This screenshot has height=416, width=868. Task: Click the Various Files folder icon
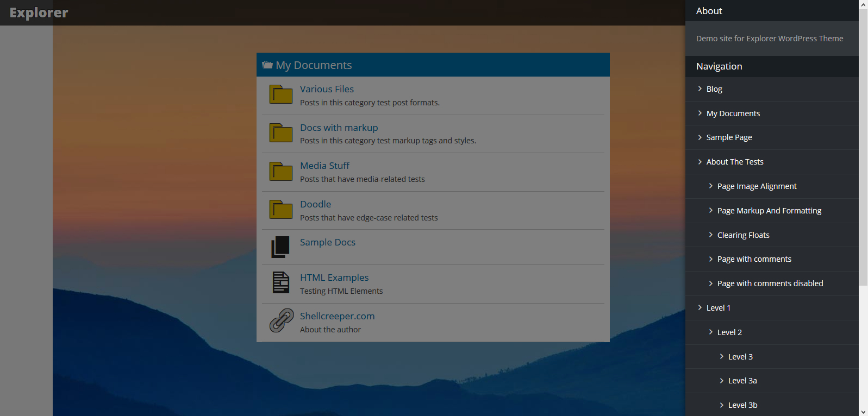point(281,94)
